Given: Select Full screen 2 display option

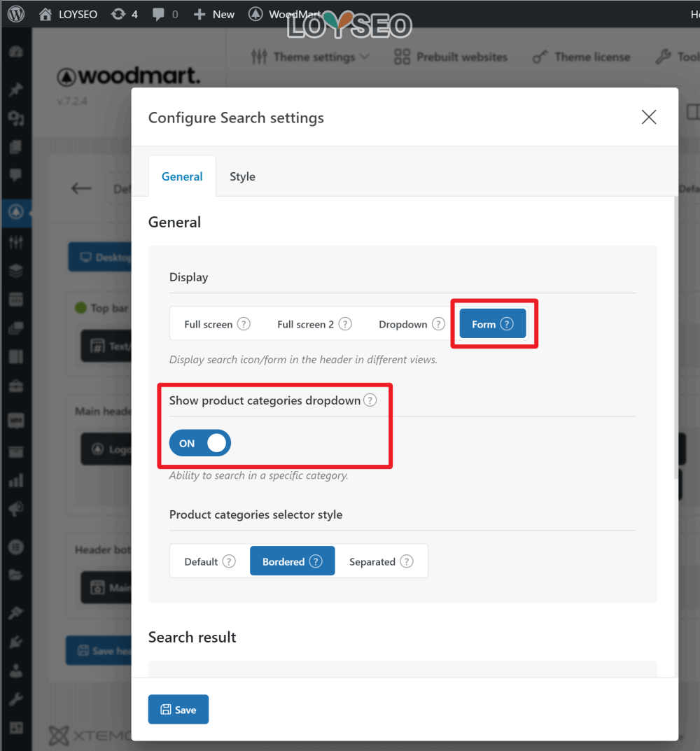Looking at the screenshot, I should point(314,324).
